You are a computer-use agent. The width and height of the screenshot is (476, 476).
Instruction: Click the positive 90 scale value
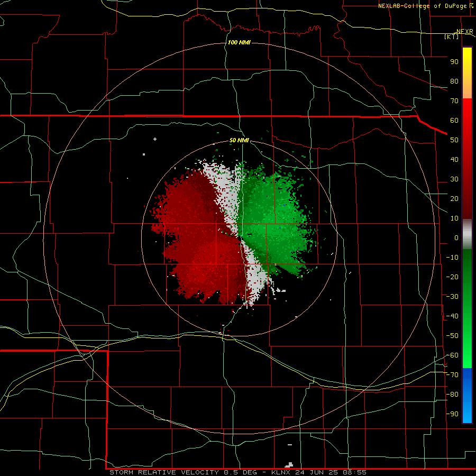click(x=454, y=62)
